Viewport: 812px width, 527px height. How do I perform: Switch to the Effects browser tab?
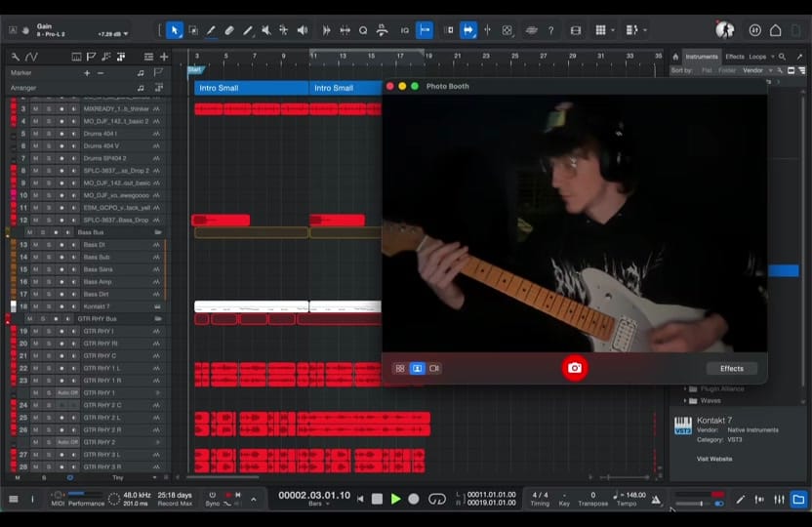pos(735,57)
